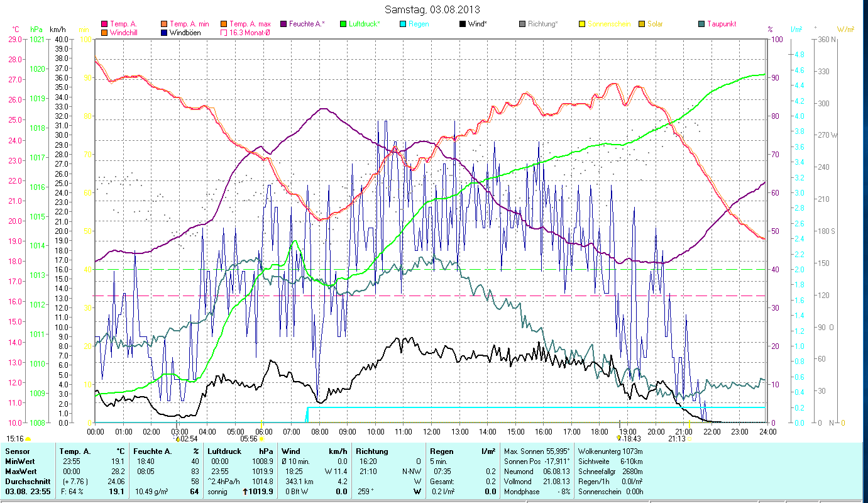This screenshot has width=868, height=503.
Task: Click the N-NW direction value
Action: (x=410, y=472)
